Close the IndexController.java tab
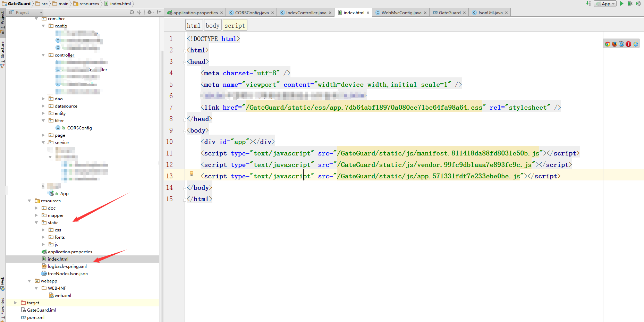This screenshot has width=644, height=322. pyautogui.click(x=330, y=13)
